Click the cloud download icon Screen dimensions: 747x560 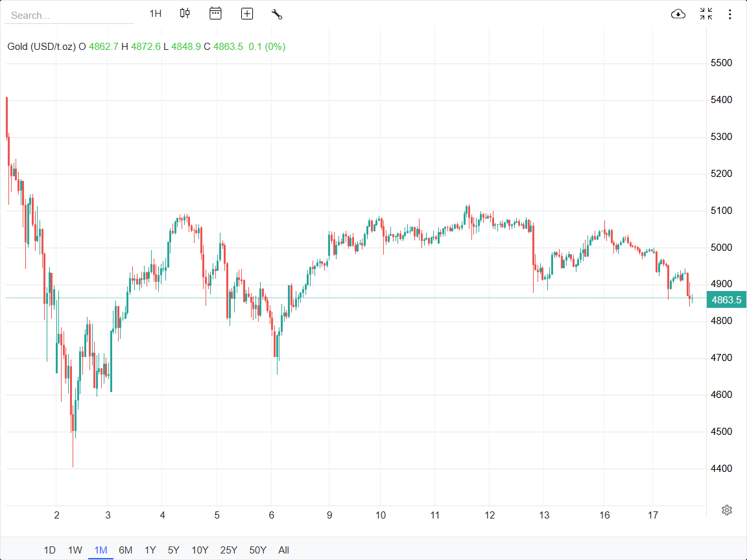(x=678, y=14)
